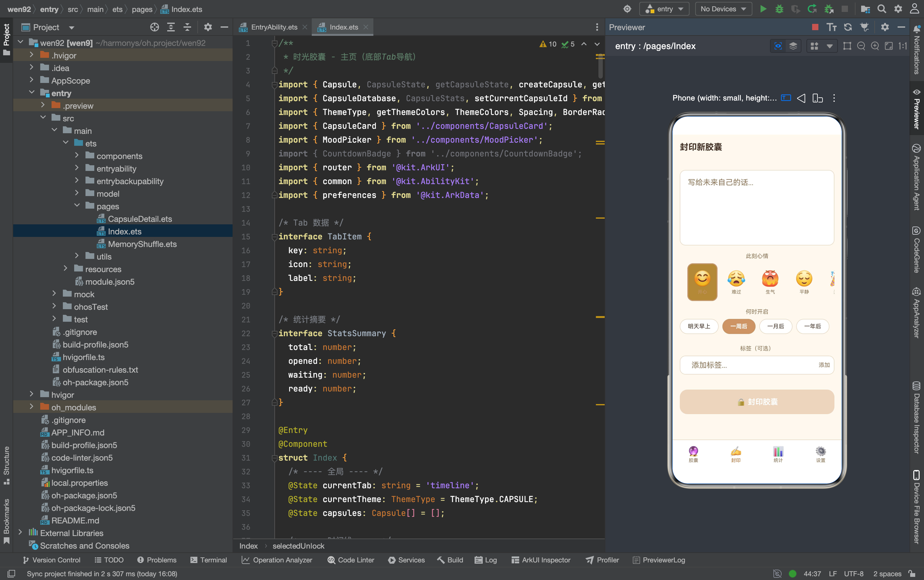Select the locate-file crosshair icon in the Project panel
This screenshot has height=580, width=924.
(155, 27)
